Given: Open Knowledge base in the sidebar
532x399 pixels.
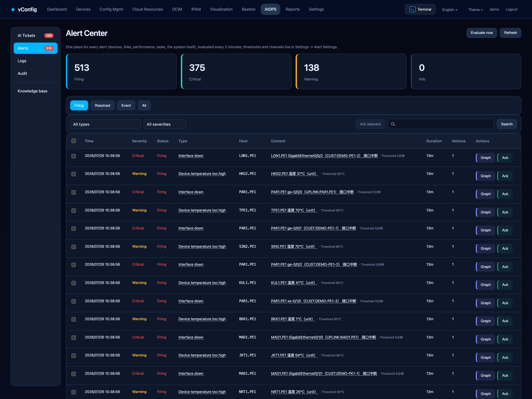Looking at the screenshot, I should point(36,91).
